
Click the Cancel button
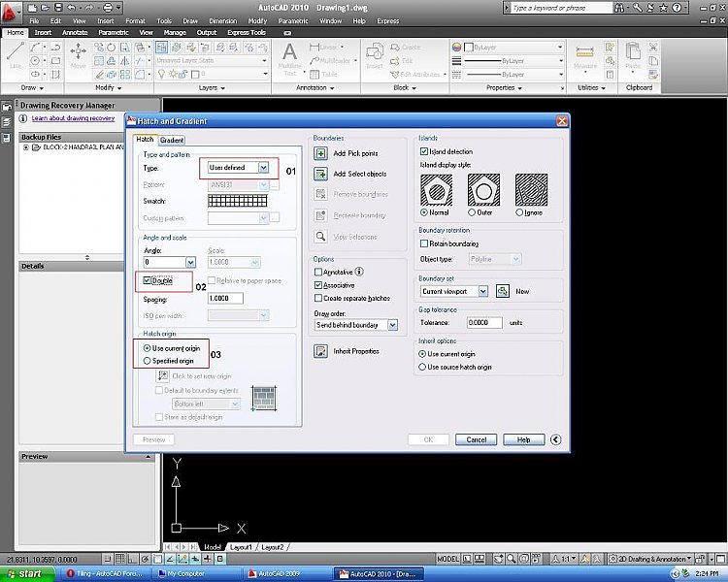[476, 439]
